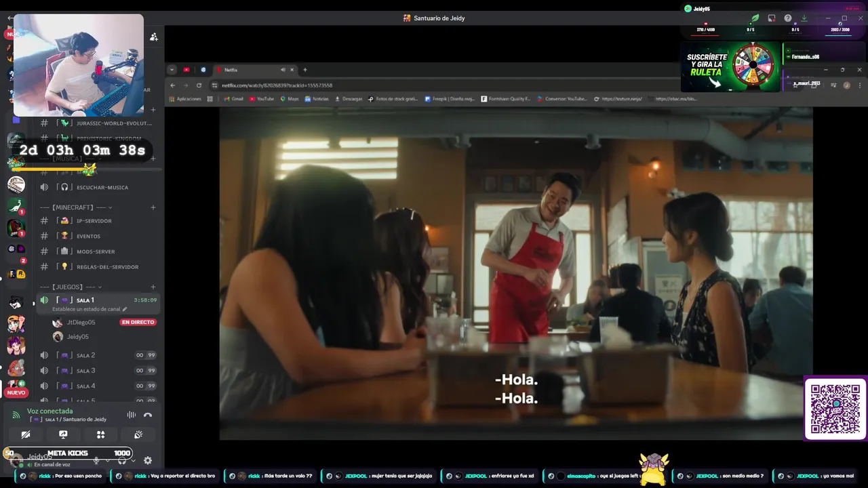The width and height of the screenshot is (868, 488).
Task: Open the Freepik bookmark
Action: (x=450, y=99)
